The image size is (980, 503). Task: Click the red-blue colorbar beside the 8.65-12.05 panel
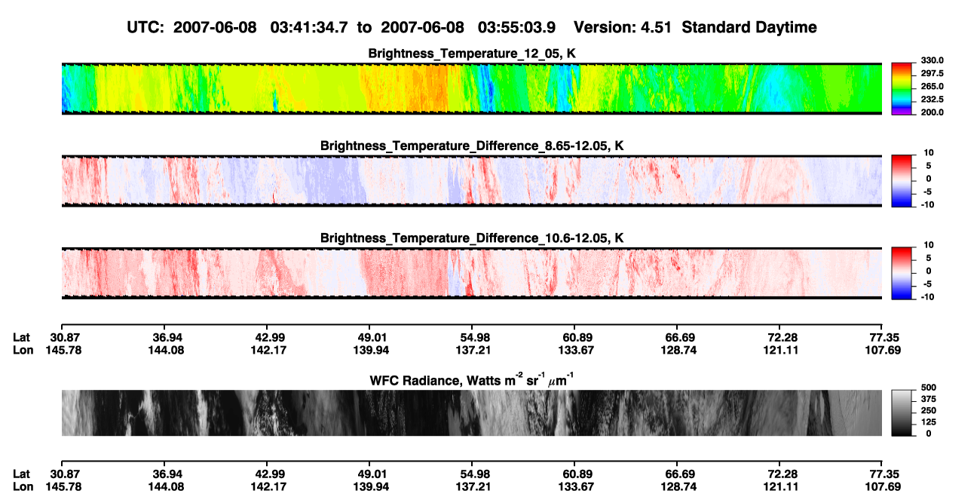[x=901, y=180]
